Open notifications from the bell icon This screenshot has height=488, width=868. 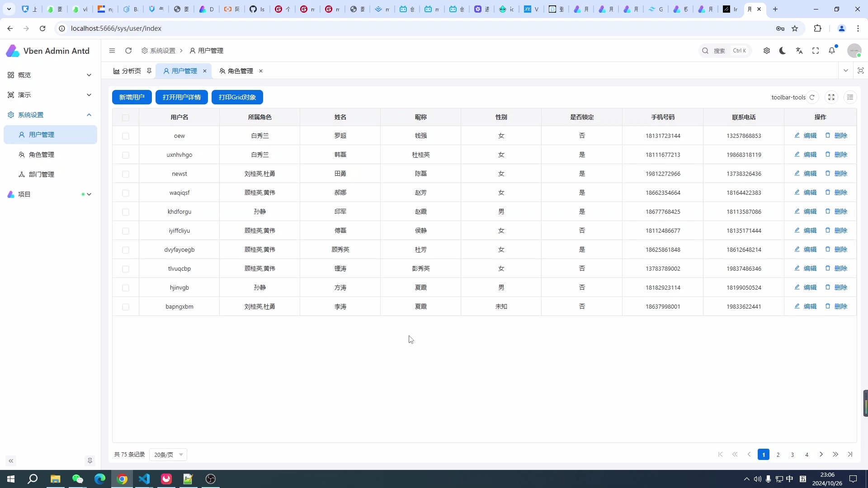833,51
